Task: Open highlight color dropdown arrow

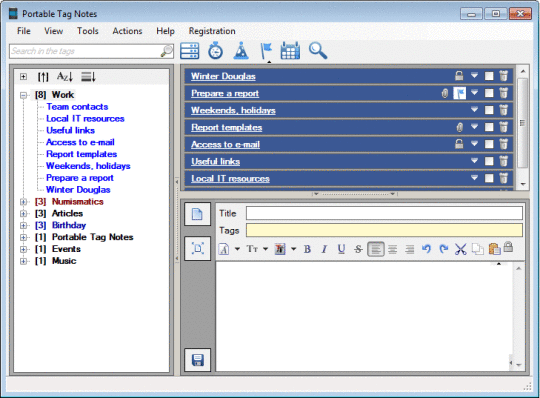Action: tap(294, 249)
